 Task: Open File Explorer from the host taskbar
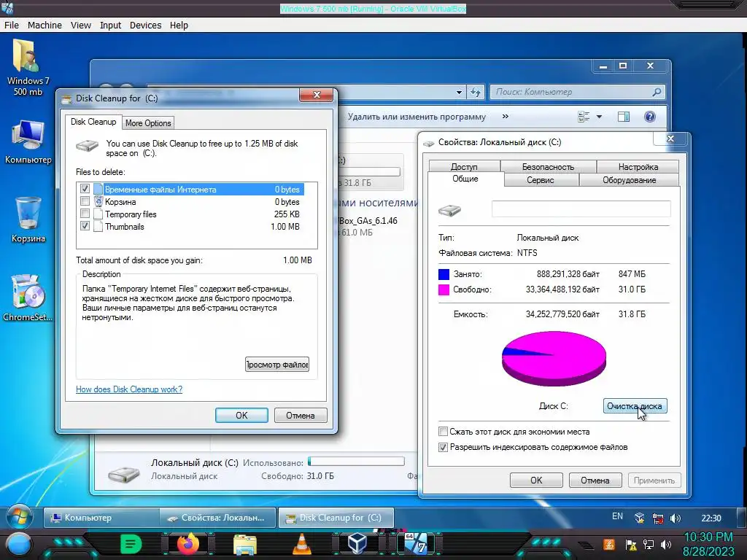pyautogui.click(x=245, y=544)
